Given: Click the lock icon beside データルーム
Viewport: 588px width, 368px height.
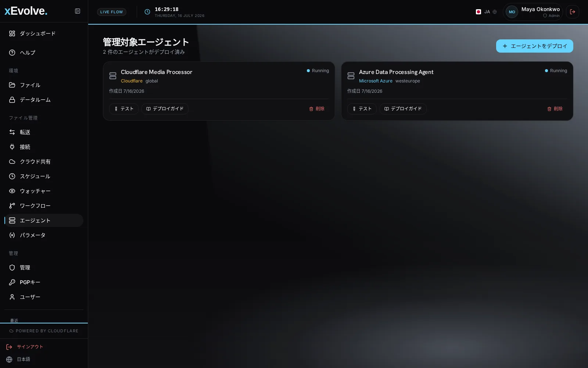Looking at the screenshot, I should (12, 100).
